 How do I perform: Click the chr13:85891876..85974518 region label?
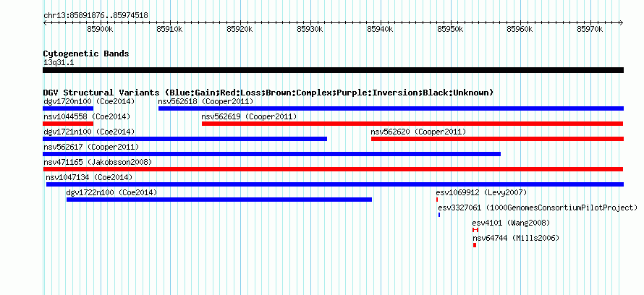[96, 16]
